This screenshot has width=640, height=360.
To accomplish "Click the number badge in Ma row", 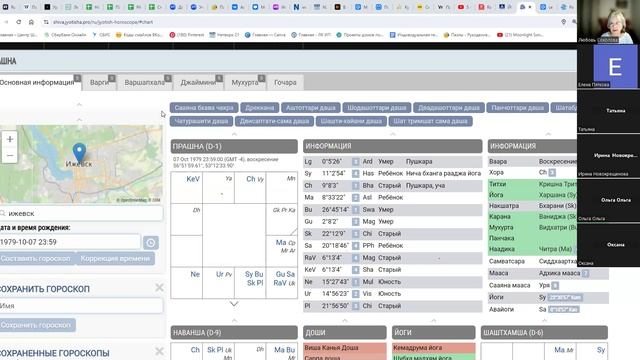I will point(356,198).
